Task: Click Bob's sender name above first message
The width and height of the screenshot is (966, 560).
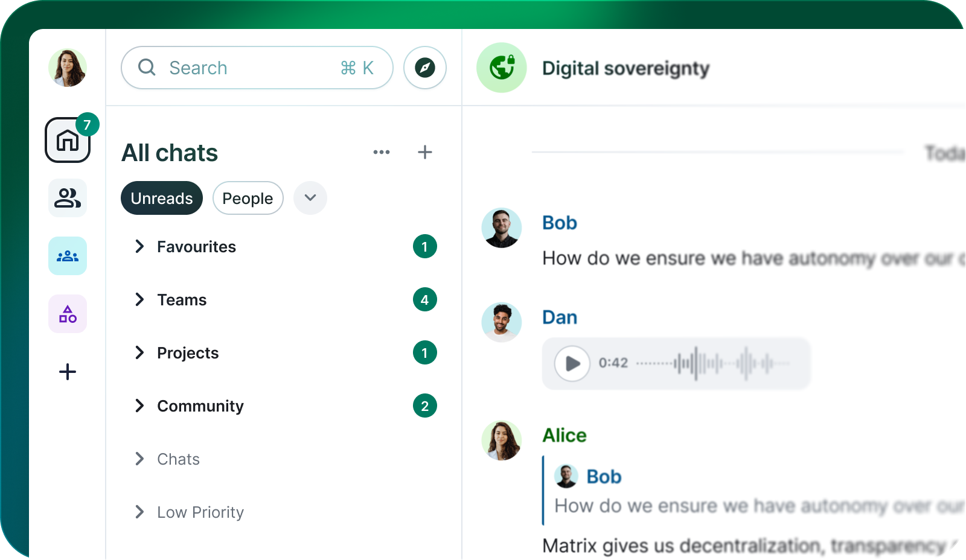Action: coord(560,223)
